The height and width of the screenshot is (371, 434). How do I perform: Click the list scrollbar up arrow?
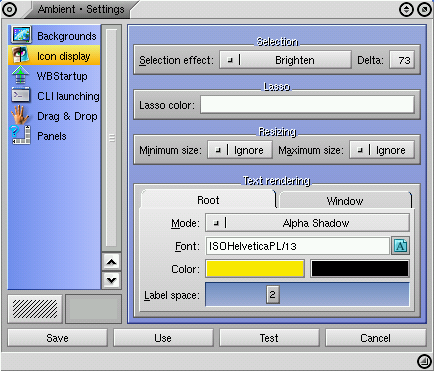[x=111, y=262]
